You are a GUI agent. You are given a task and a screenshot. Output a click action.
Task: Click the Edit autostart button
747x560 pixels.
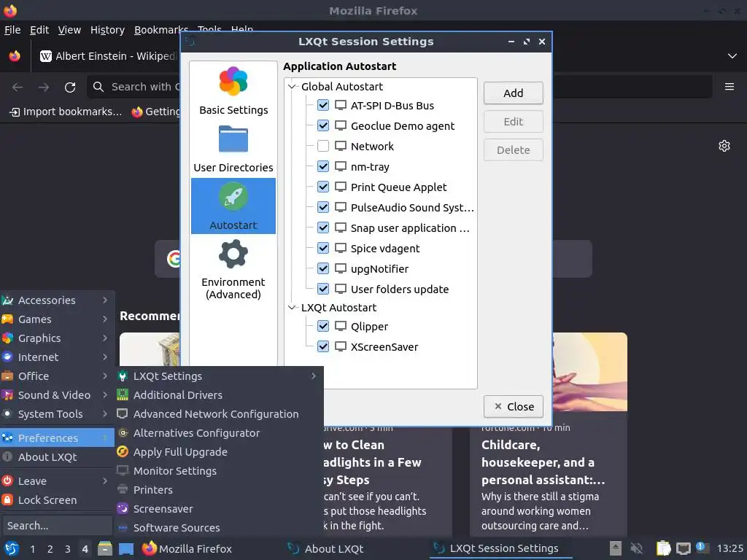(513, 122)
